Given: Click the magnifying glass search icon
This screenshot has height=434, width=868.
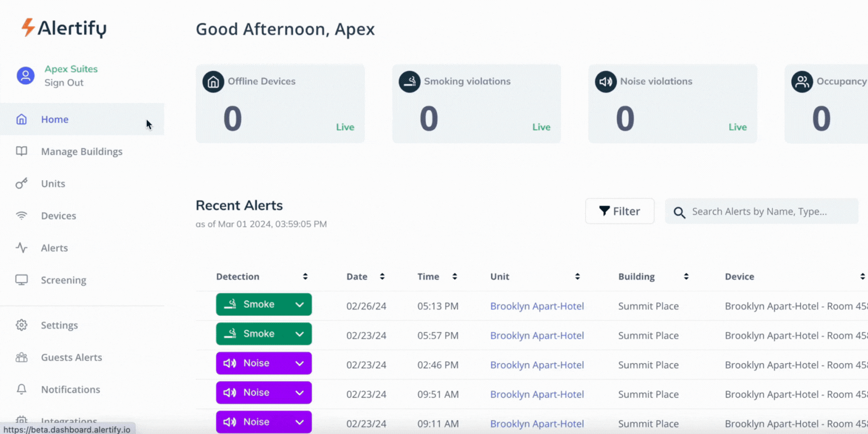Looking at the screenshot, I should (x=679, y=212).
